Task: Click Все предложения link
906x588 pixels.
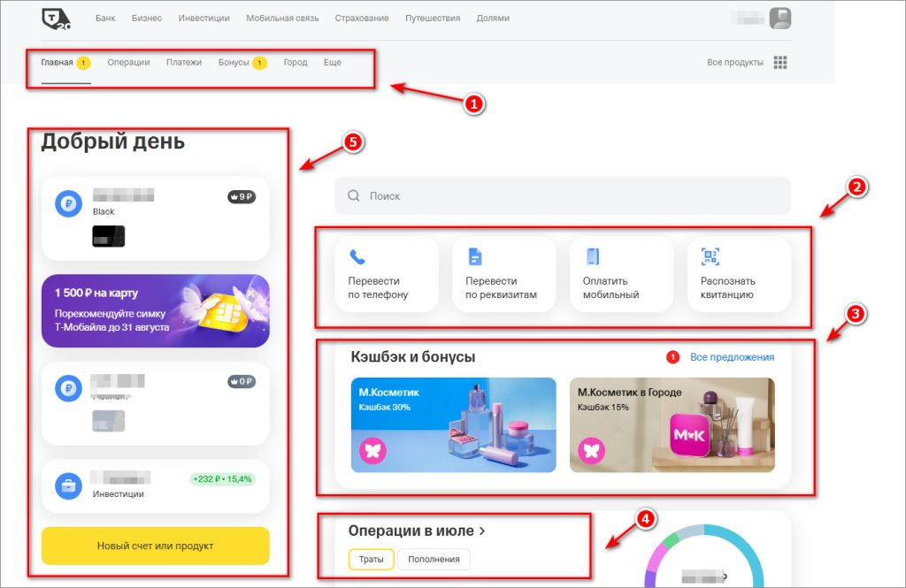Action: point(732,357)
